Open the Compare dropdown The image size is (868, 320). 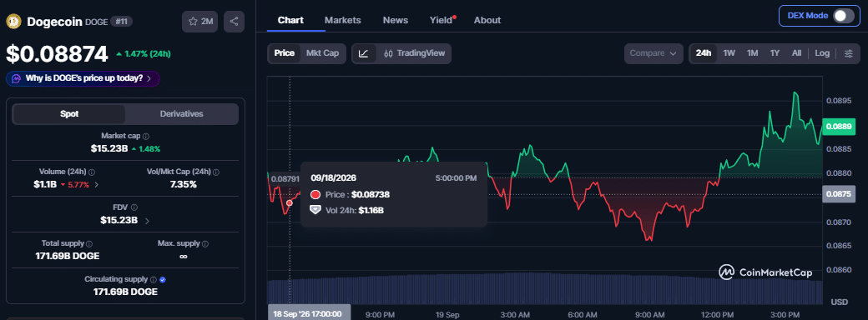tap(654, 53)
